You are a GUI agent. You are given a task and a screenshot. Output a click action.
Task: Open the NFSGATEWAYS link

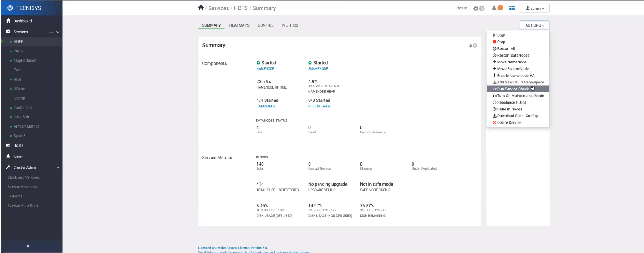click(x=320, y=106)
